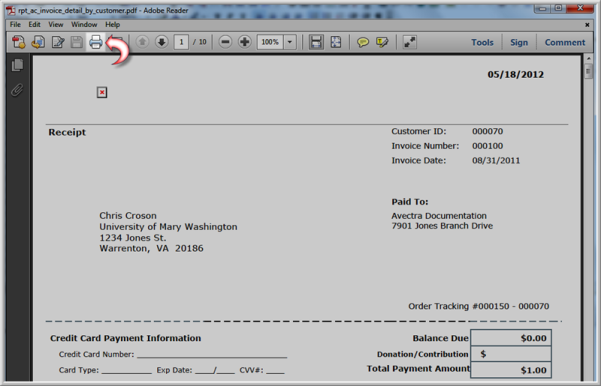Screen dimensions: 601x386
Task: Open the Sign pane
Action: pos(519,42)
